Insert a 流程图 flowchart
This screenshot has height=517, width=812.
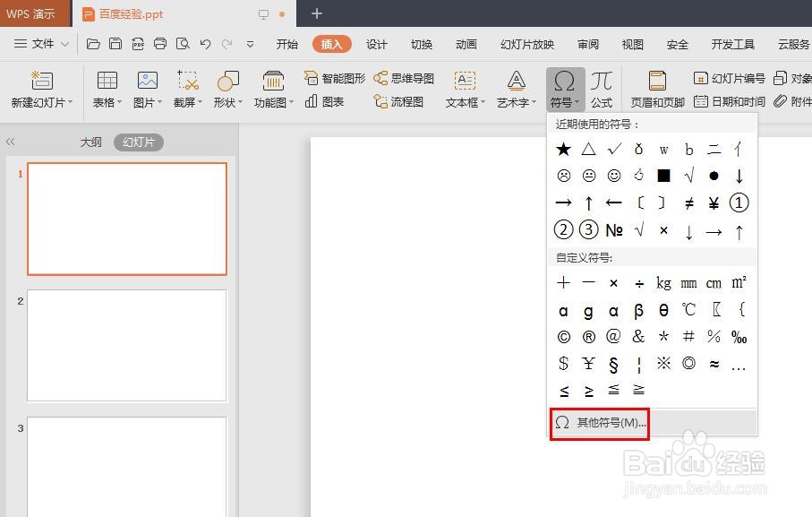pyautogui.click(x=398, y=101)
